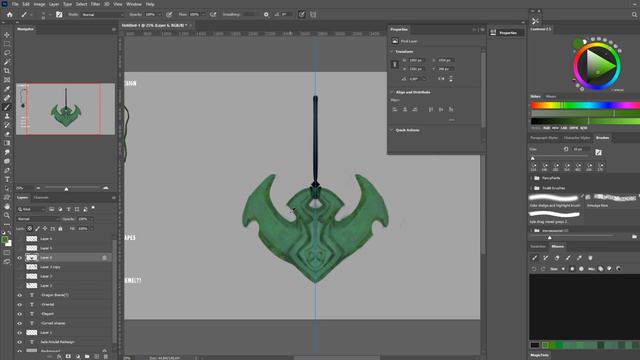
Task: Toggle pressure for size icon
Action: [302, 14]
